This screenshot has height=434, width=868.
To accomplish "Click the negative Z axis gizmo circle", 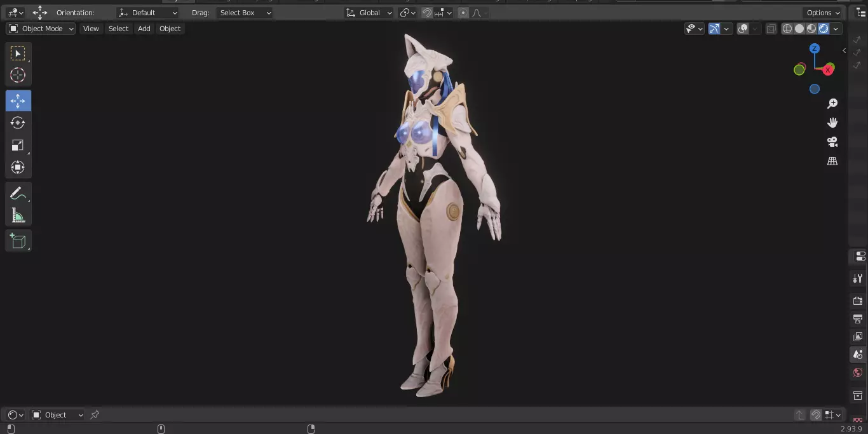I will 815,90.
